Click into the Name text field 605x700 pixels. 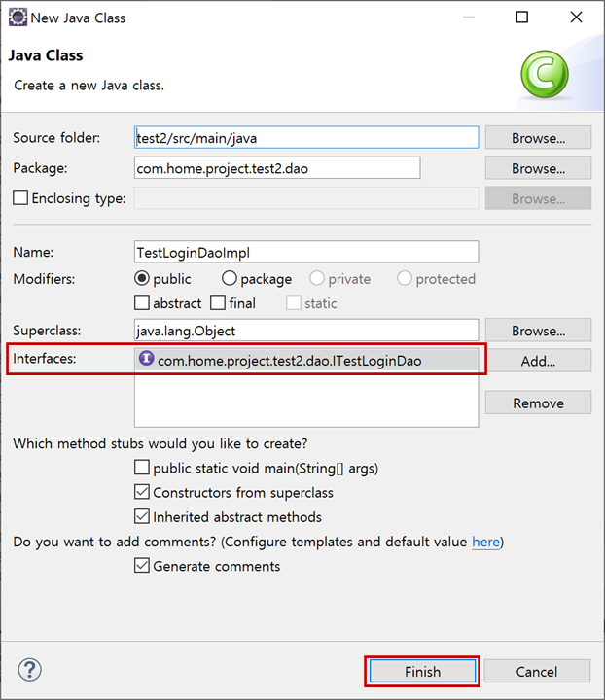point(306,252)
